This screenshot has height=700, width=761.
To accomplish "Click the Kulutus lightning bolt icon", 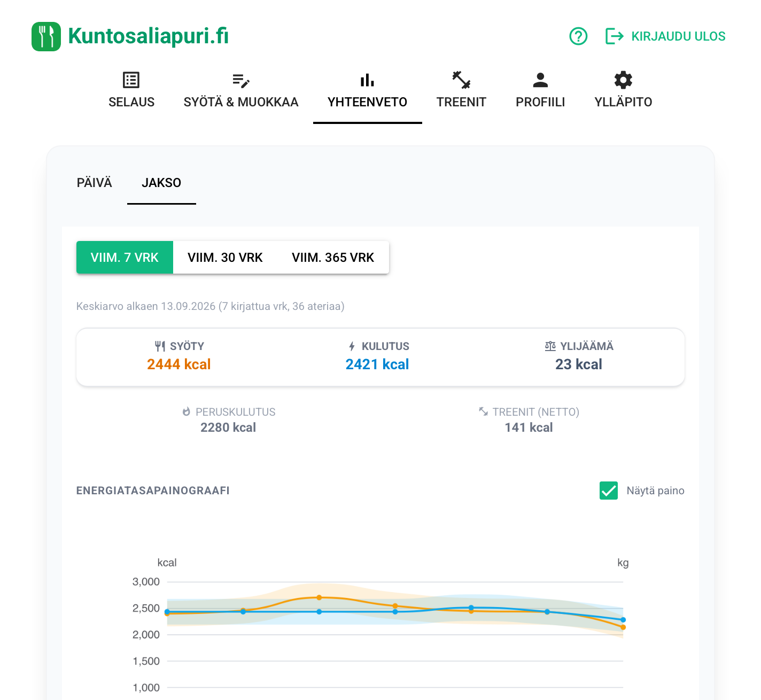I will click(x=352, y=346).
